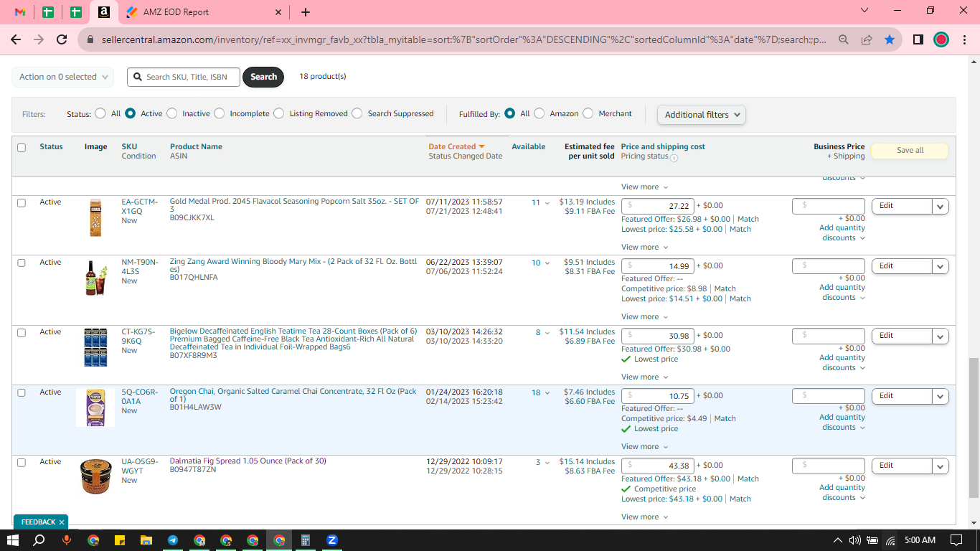The height and width of the screenshot is (551, 980).
Task: Open the browser zoom magnifier icon
Action: coord(844,39)
